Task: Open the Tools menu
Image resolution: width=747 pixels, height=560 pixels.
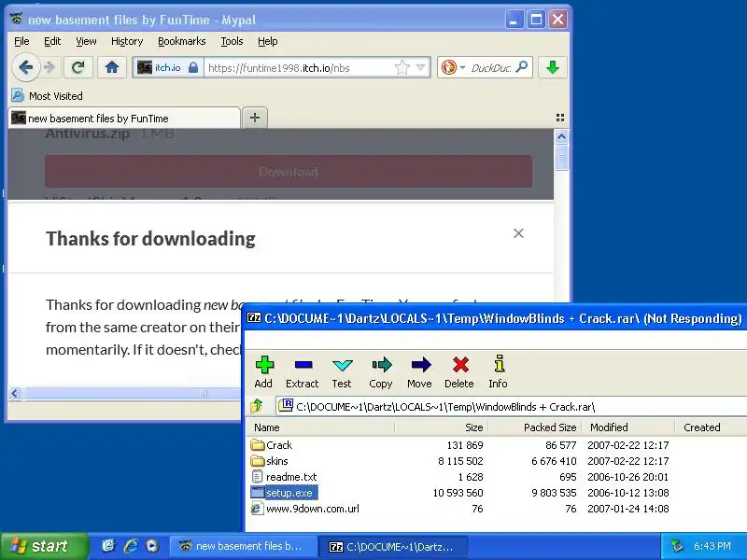Action: point(232,41)
